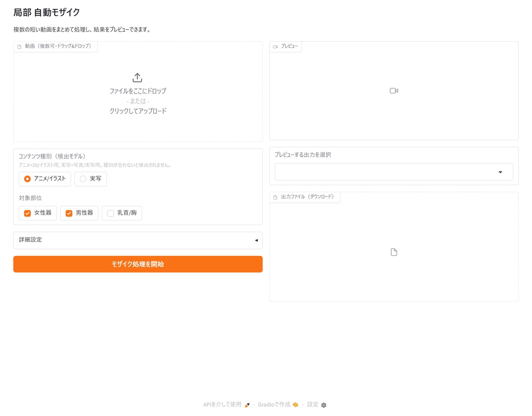Click the small camera icon beside プレビュー label
Image resolution: width=532 pixels, height=416 pixels.
[275, 46]
